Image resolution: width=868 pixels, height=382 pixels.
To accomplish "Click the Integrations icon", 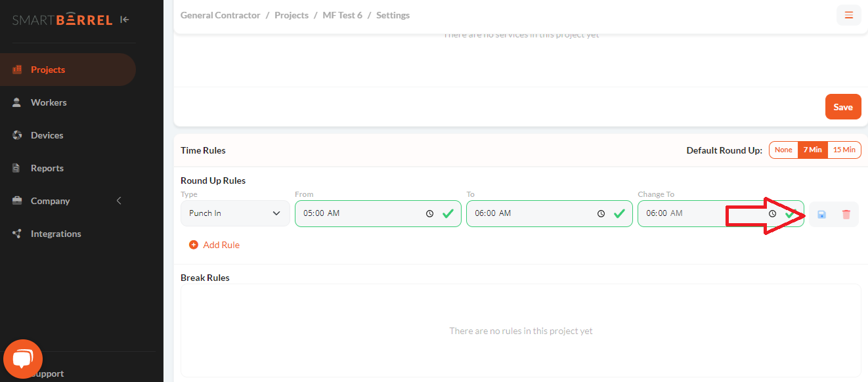I will (16, 234).
